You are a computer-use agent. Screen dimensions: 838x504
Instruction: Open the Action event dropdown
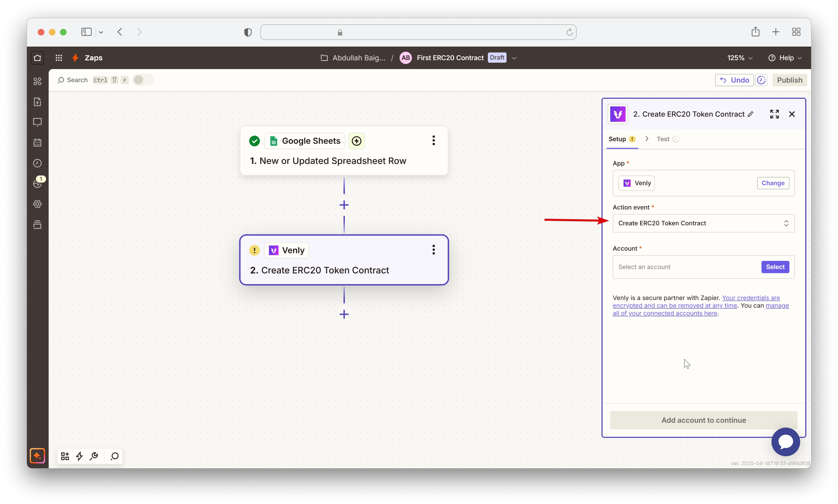coord(703,223)
